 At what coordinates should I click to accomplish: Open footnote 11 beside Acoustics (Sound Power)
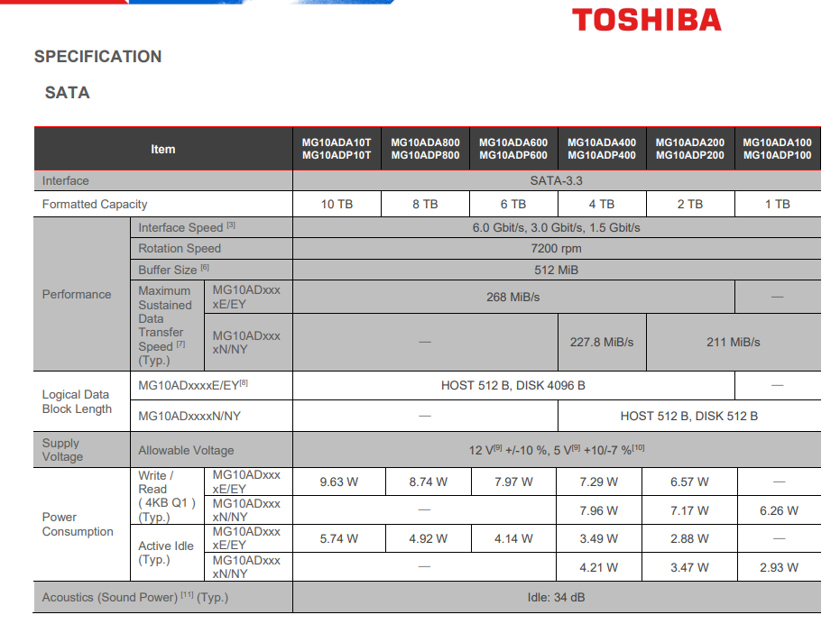tap(188, 594)
